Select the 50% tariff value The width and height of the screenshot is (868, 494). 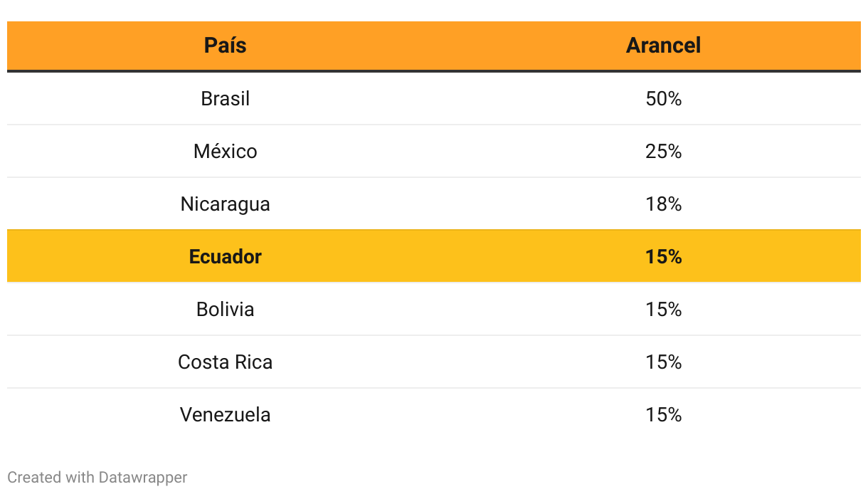[663, 98]
